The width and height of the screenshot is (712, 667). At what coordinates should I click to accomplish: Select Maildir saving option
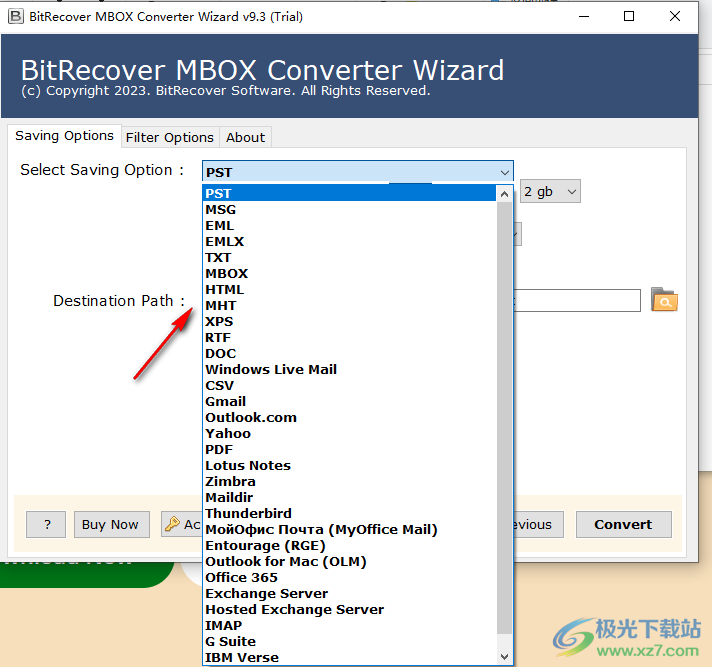(x=349, y=498)
